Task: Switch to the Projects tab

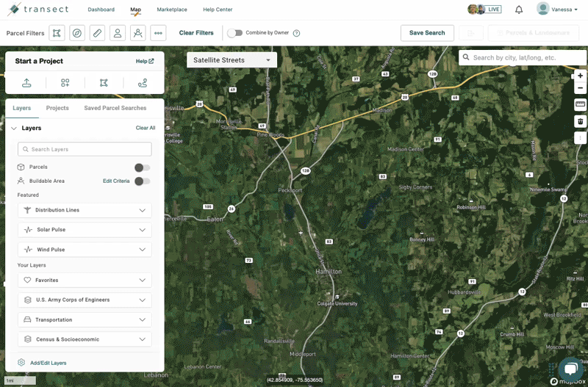Action: tap(57, 108)
